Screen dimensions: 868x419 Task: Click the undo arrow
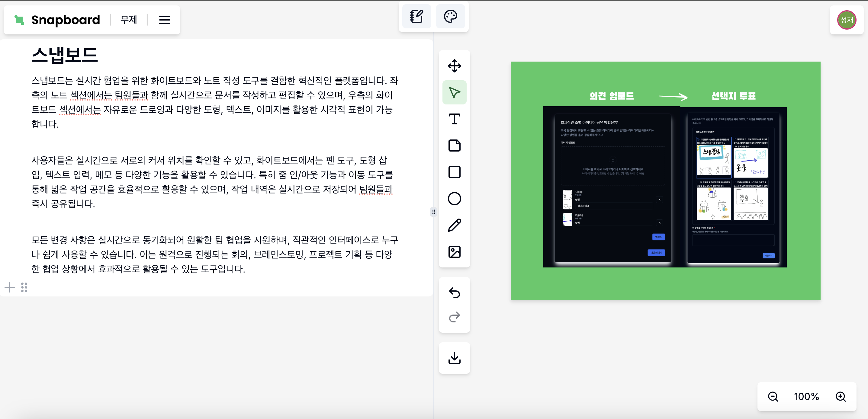[454, 293]
